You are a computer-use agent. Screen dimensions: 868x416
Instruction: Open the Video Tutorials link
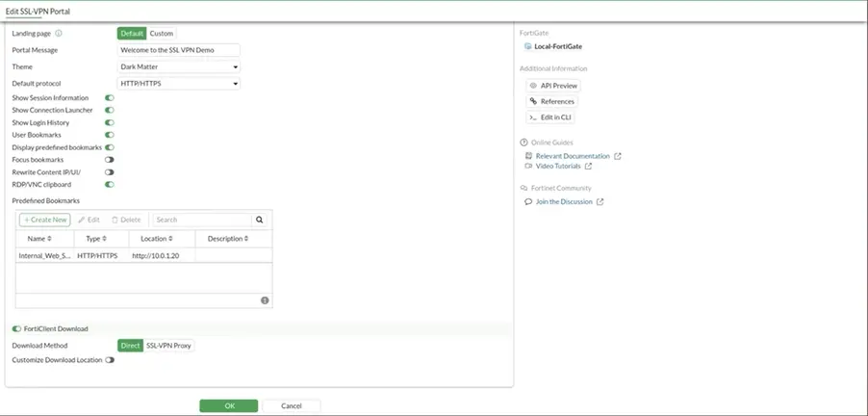pos(558,167)
